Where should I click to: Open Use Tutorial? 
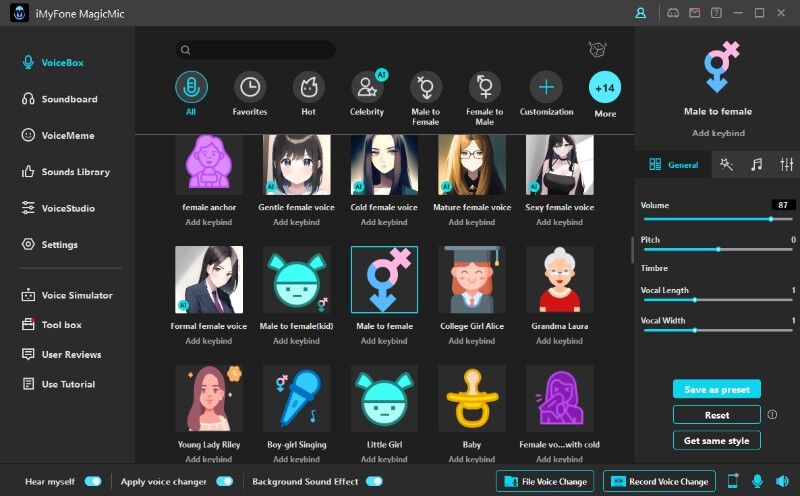point(58,384)
